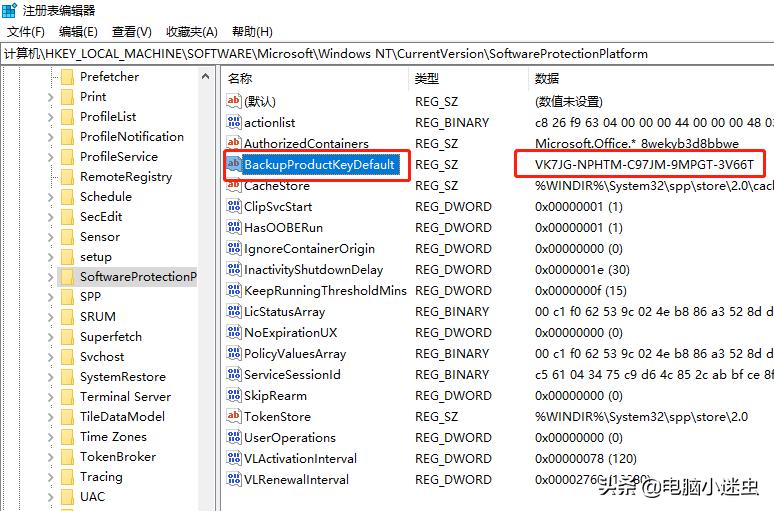This screenshot has width=774, height=511.
Task: Click the TokenStore string value icon
Action: tap(233, 416)
